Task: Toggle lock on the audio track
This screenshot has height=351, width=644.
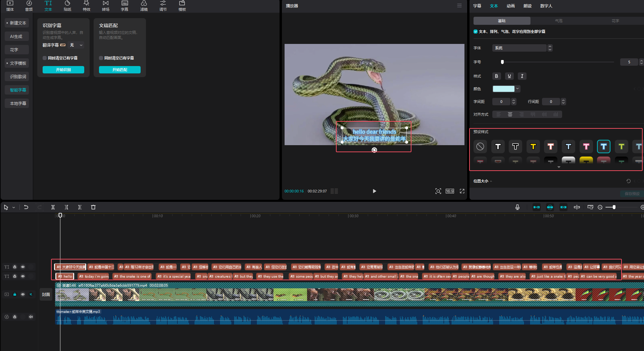Action: point(15,317)
